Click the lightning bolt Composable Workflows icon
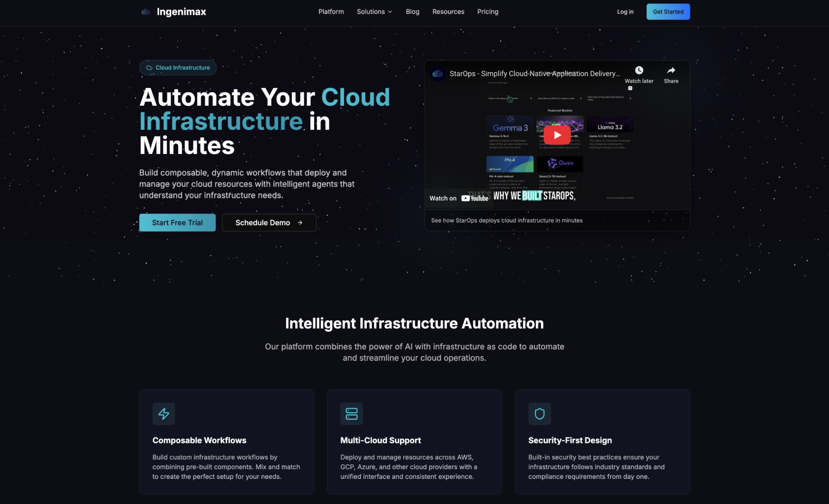 (x=164, y=414)
